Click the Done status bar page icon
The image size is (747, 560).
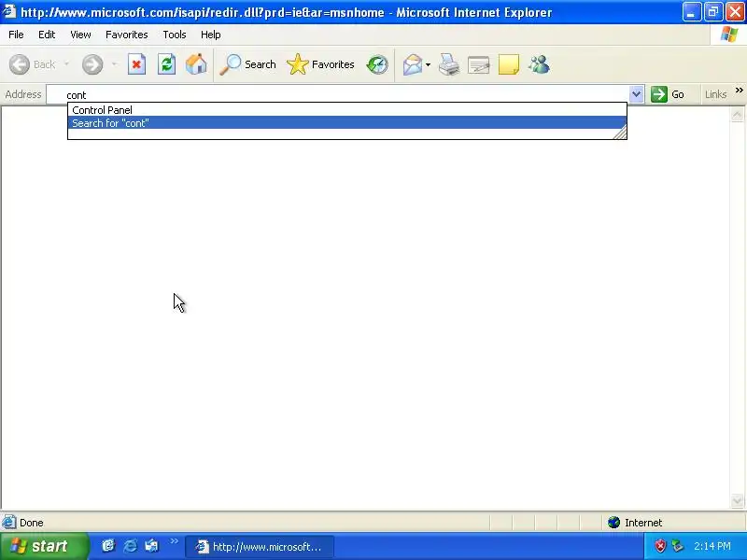(8, 523)
